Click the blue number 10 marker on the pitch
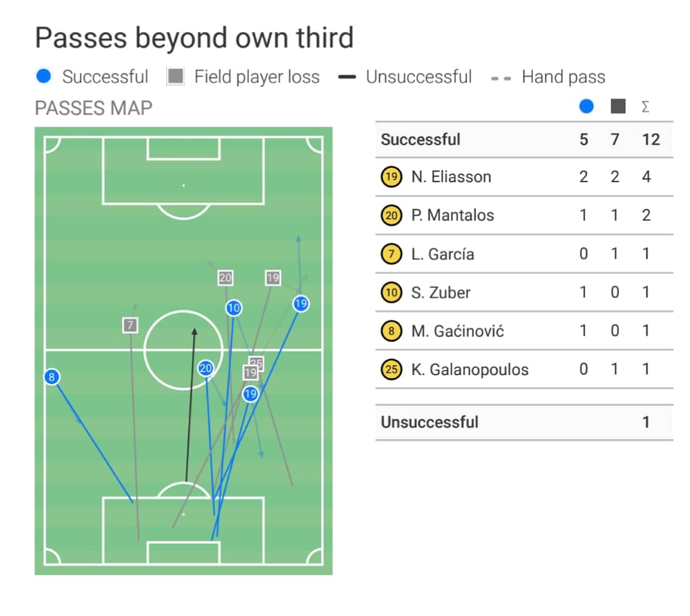 click(234, 308)
